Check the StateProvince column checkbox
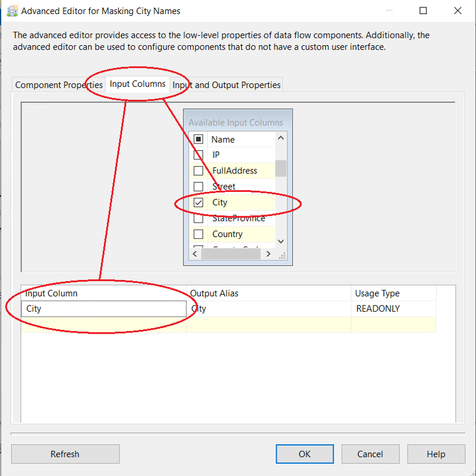476x476 pixels. click(198, 219)
